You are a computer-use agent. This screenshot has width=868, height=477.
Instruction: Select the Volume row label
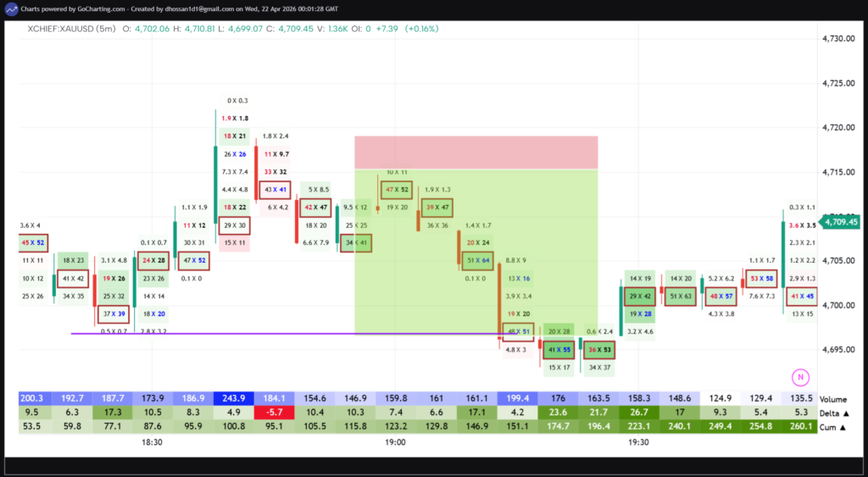834,398
